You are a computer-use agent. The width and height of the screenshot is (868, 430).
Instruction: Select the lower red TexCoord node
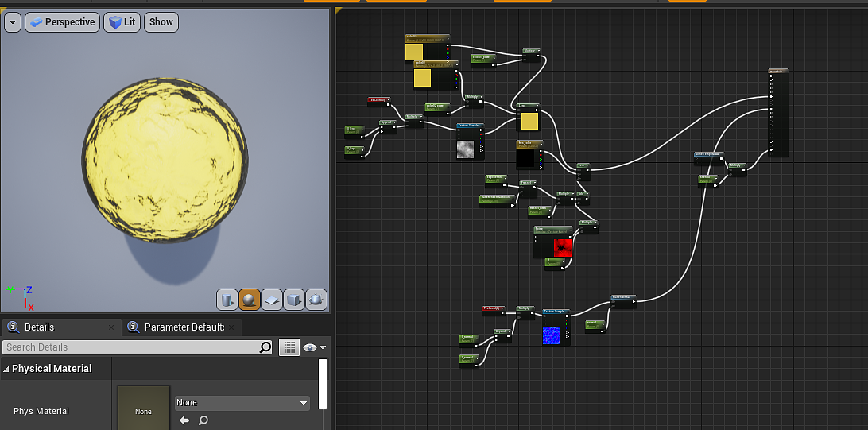click(x=493, y=311)
